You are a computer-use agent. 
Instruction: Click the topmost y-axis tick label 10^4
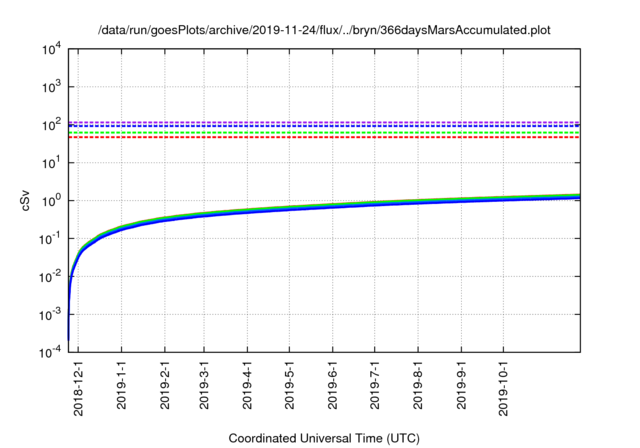(49, 49)
